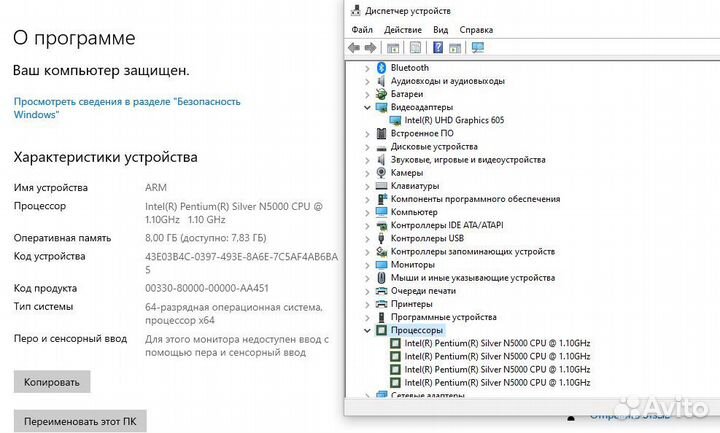Click the Программные устройства icon
The image size is (720, 433).
pos(381,317)
